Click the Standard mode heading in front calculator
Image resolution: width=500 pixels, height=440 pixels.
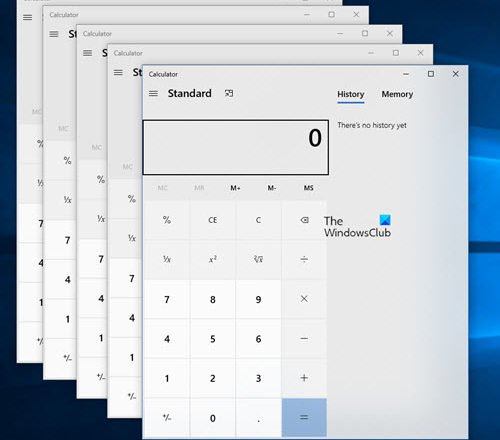(189, 93)
